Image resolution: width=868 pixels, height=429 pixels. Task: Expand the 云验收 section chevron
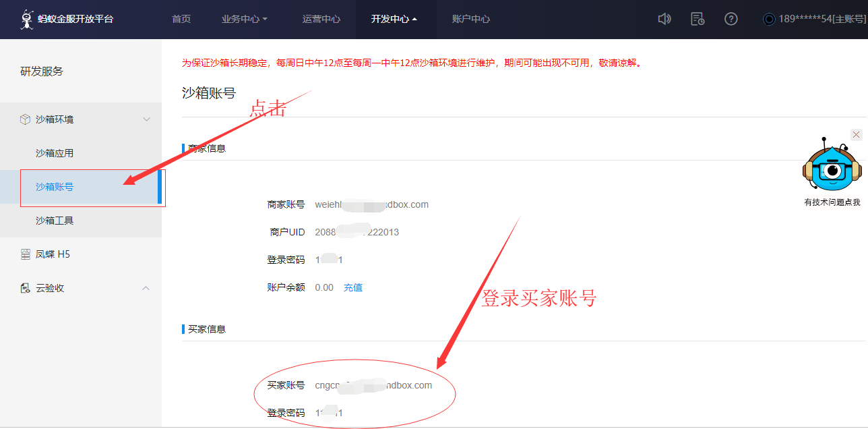coord(146,288)
